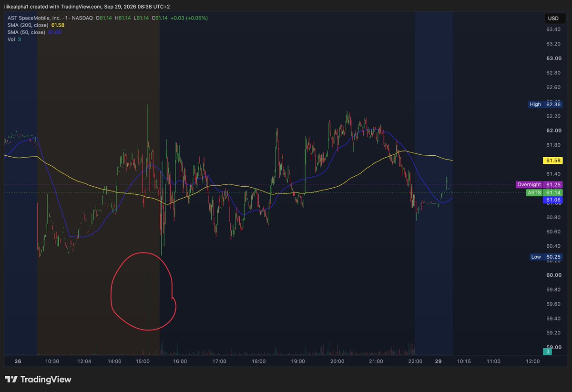Screen dimensions: 572x392
Task: Click the 29 date label on time axis
Action: (439, 362)
